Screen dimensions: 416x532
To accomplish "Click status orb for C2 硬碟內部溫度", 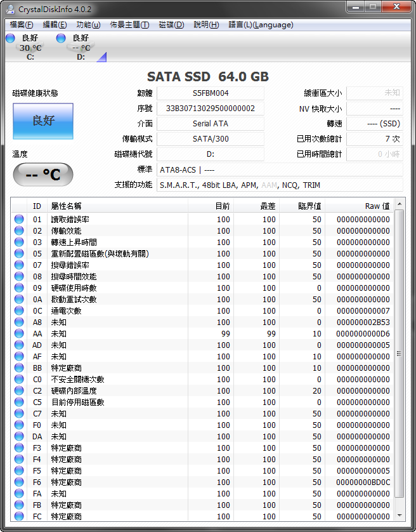I will (20, 391).
